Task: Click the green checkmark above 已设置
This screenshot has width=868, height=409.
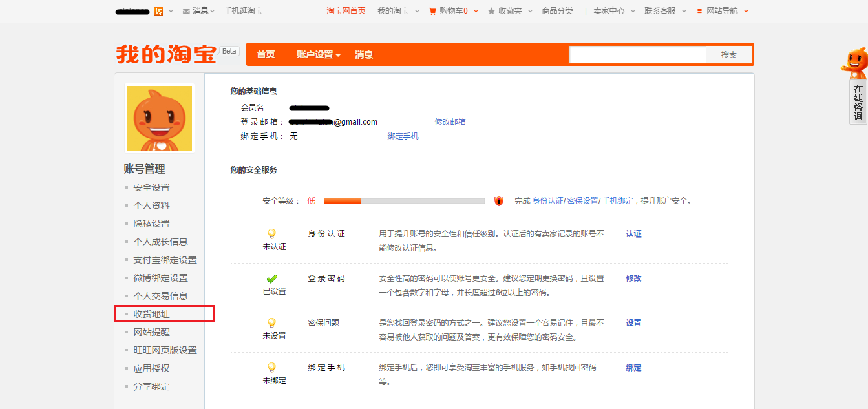Action: pos(272,279)
